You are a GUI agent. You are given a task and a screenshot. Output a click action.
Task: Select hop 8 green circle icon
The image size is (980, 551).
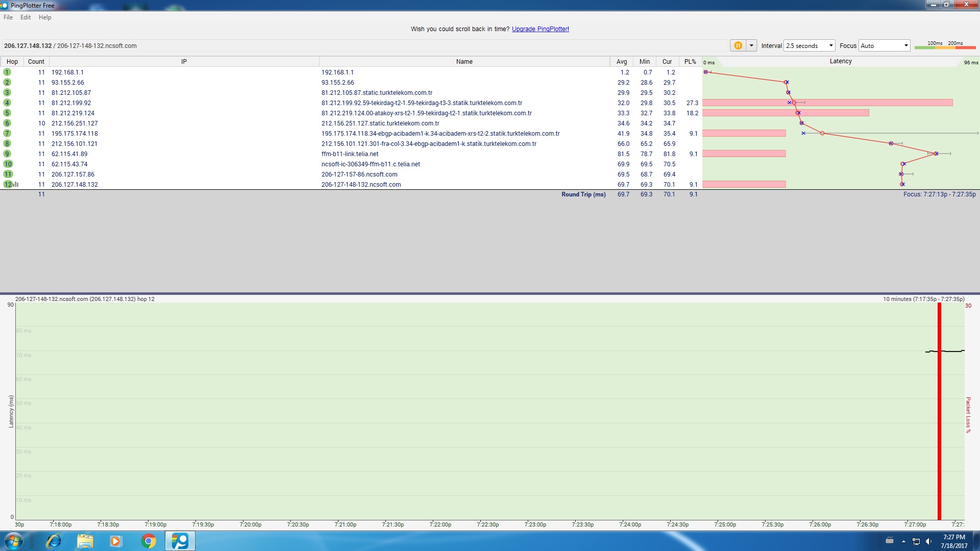7,144
